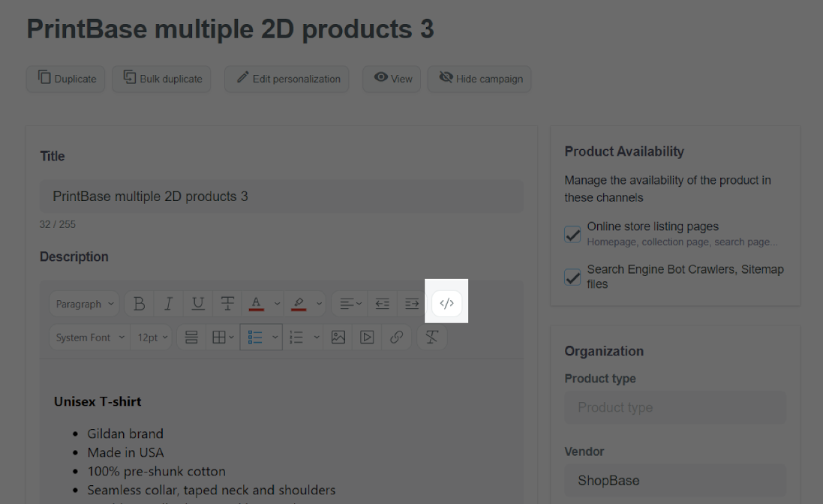Image resolution: width=823 pixels, height=504 pixels.
Task: Click the Duplicate button
Action: 65,79
